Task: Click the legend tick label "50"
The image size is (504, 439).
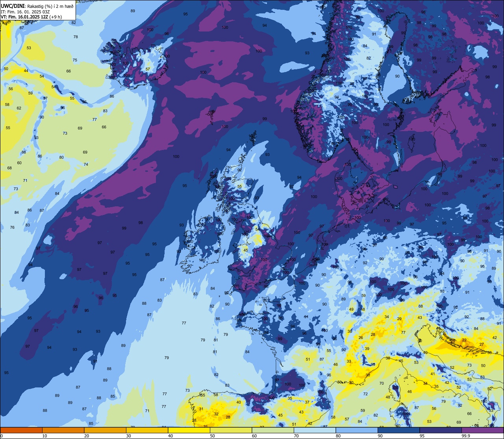Action: [x=213, y=436]
